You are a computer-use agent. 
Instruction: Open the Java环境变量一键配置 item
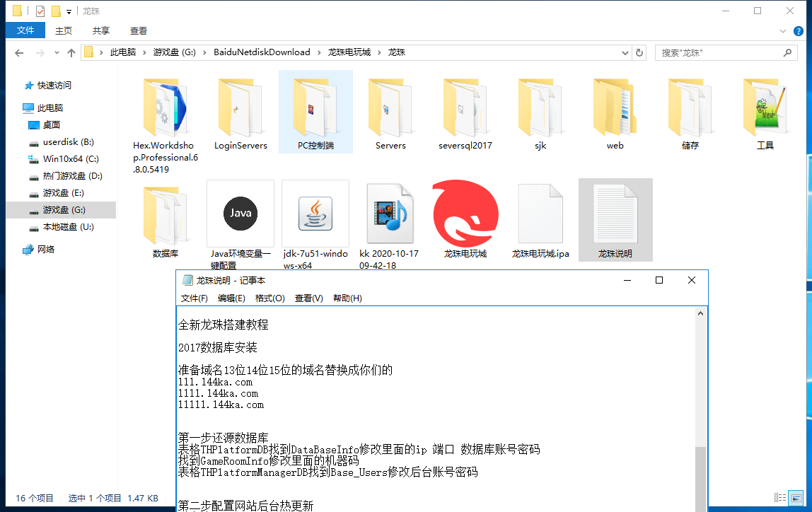pos(240,214)
